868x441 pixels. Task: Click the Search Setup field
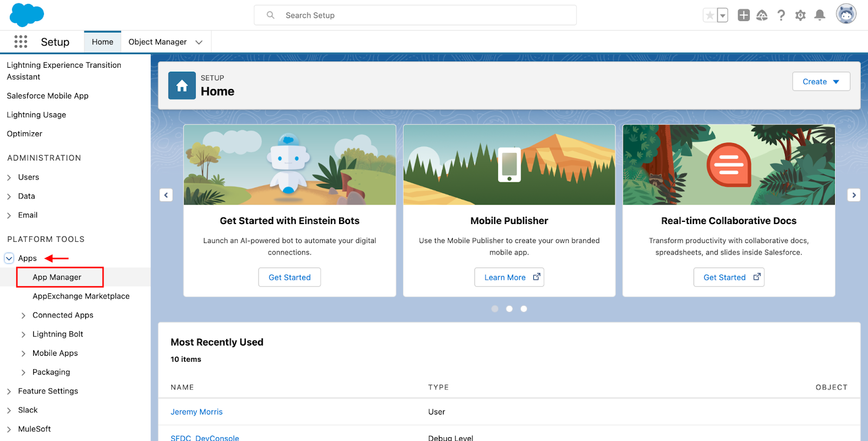(x=415, y=15)
